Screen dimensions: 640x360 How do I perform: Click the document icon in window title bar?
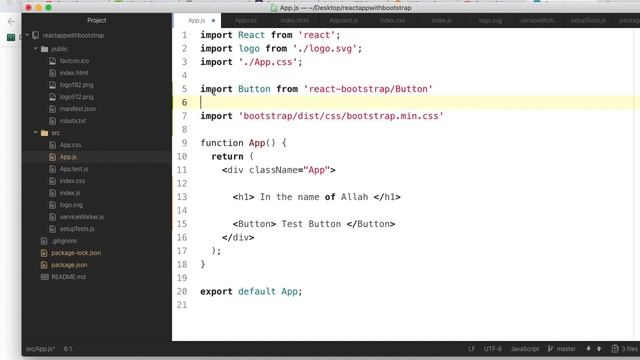pos(274,8)
